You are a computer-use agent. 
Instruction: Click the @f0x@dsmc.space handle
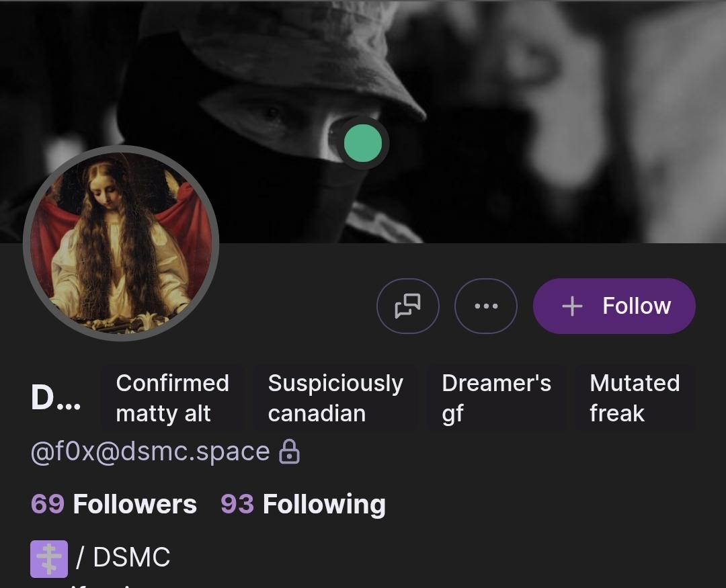(x=150, y=452)
